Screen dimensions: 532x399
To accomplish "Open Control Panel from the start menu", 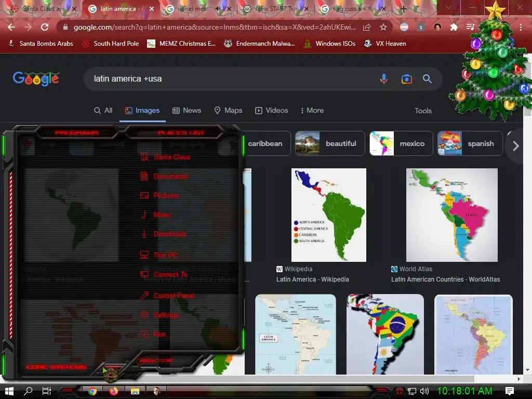I will tap(168, 296).
